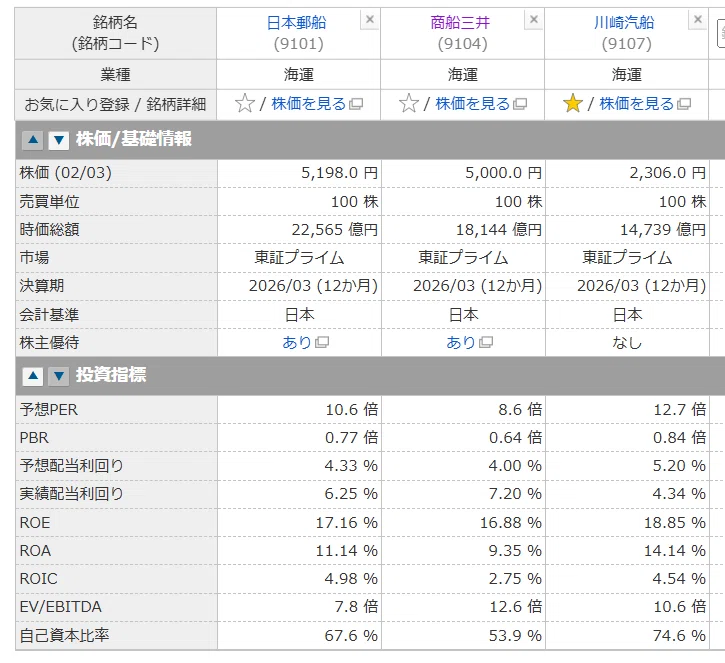Click external-link icon beside 商船三井 あり
Viewport: 725px width, 663px height.
tap(486, 343)
